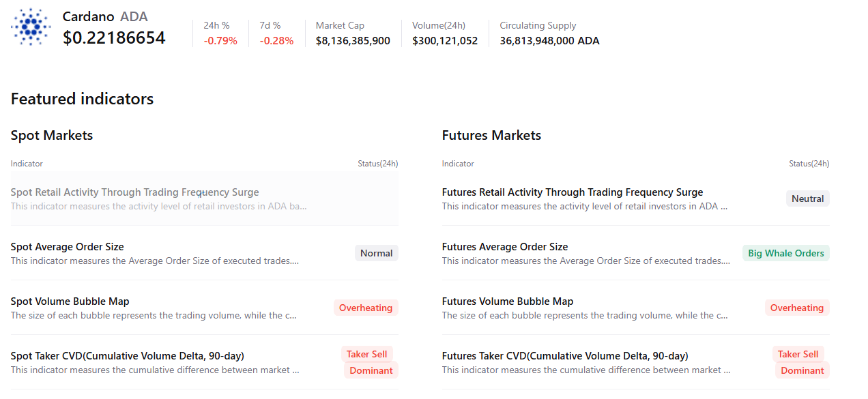Click Futures Taker Sell Dominant badge
Image resolution: width=868 pixels, height=399 pixels.
[x=800, y=362]
